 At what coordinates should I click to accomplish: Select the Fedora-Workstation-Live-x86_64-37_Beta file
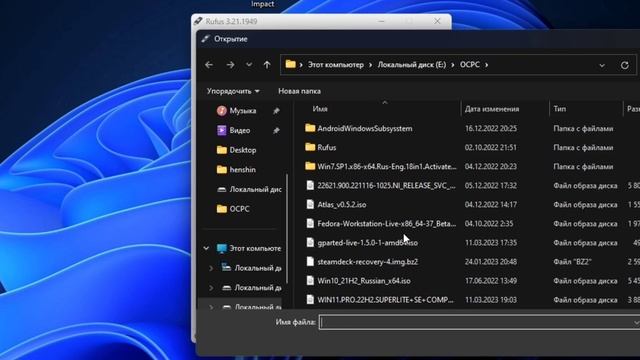[387, 224]
